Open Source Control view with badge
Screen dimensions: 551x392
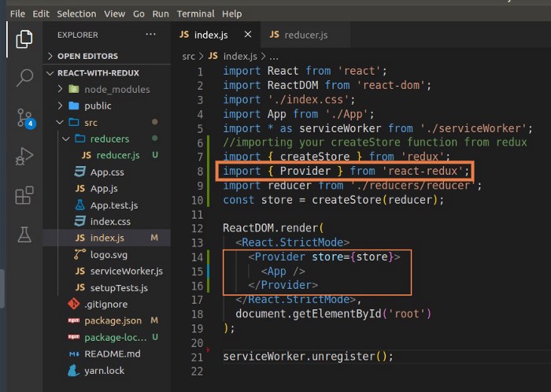24,118
